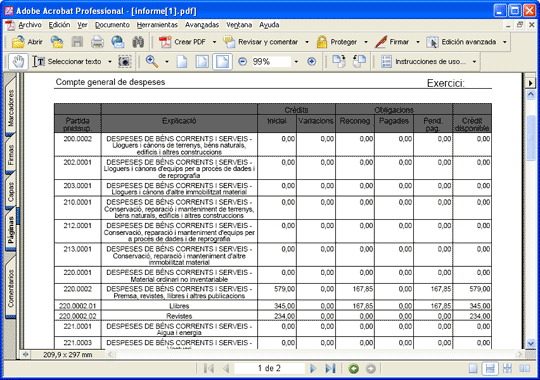Click the Seleccionar texto tool
The height and width of the screenshot is (380, 540).
pyautogui.click(x=67, y=62)
